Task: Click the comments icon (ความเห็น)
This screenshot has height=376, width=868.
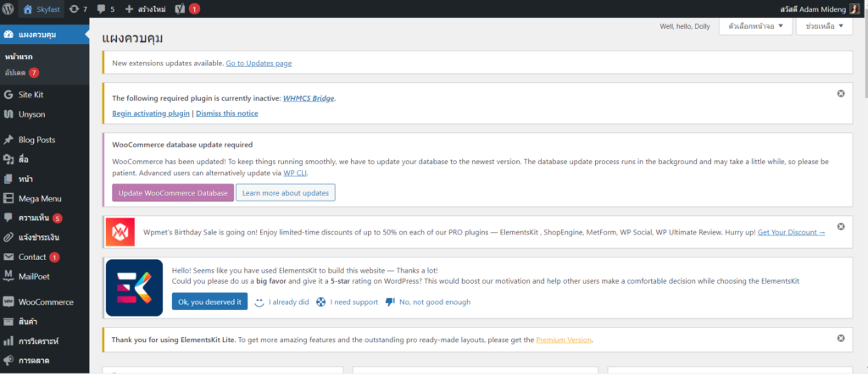Action: click(x=8, y=218)
